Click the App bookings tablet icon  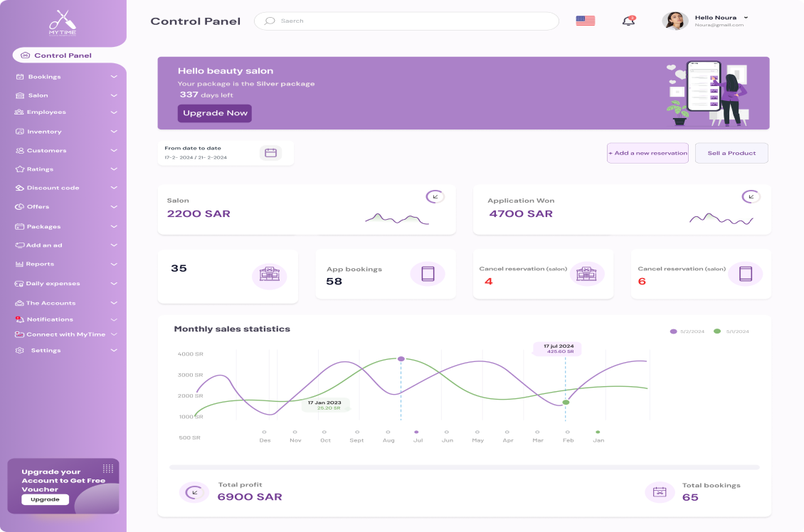tap(428, 274)
